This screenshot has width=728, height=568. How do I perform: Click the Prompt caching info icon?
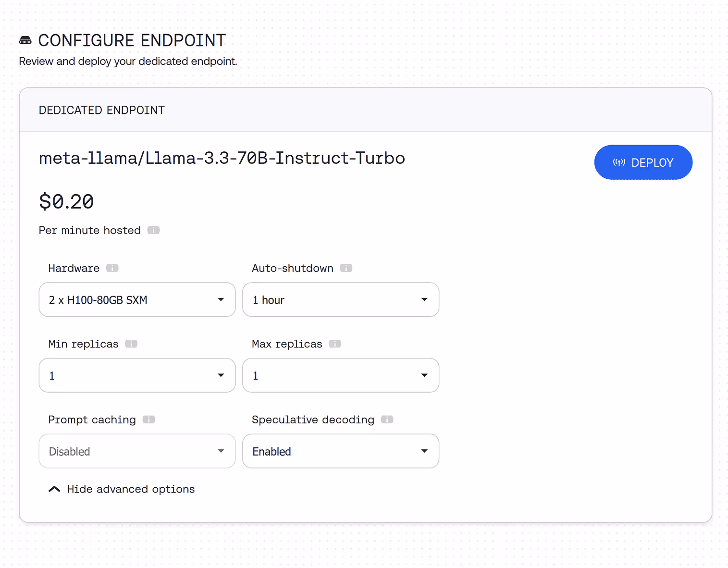coord(149,420)
